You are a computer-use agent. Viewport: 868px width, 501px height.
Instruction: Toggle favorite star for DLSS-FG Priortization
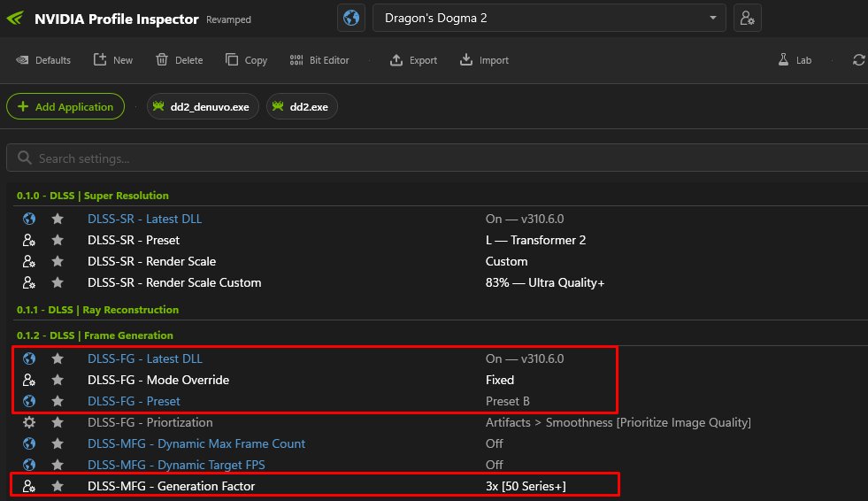click(x=58, y=422)
